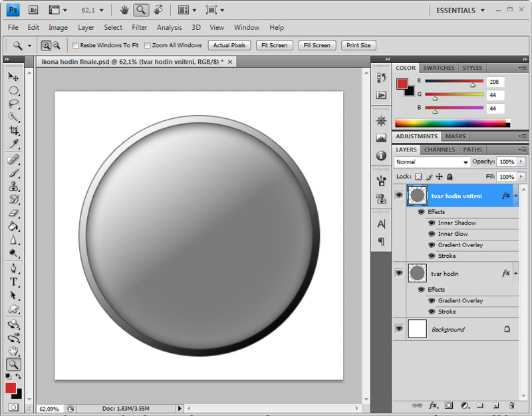Click the Fit Screen button

[274, 45]
